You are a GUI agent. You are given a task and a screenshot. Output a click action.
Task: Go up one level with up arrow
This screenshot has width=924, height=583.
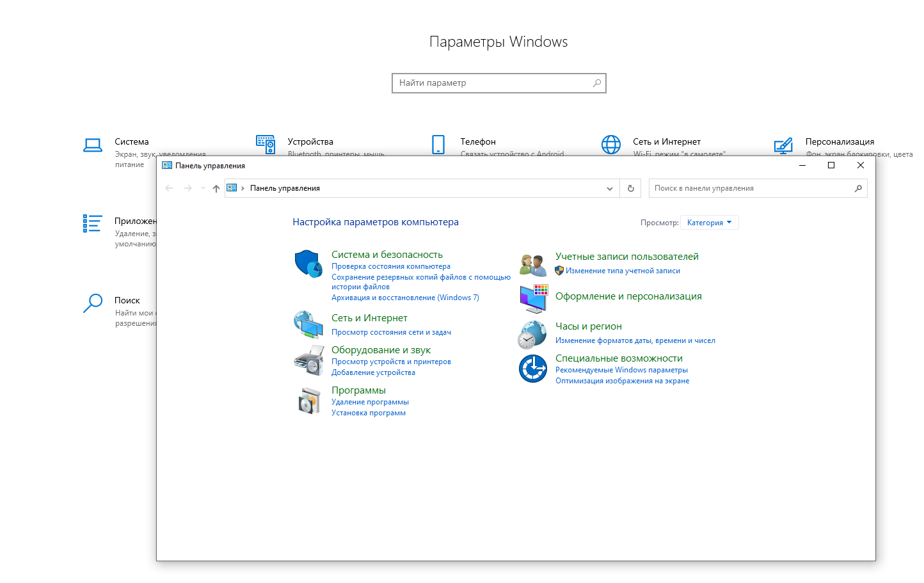(216, 188)
